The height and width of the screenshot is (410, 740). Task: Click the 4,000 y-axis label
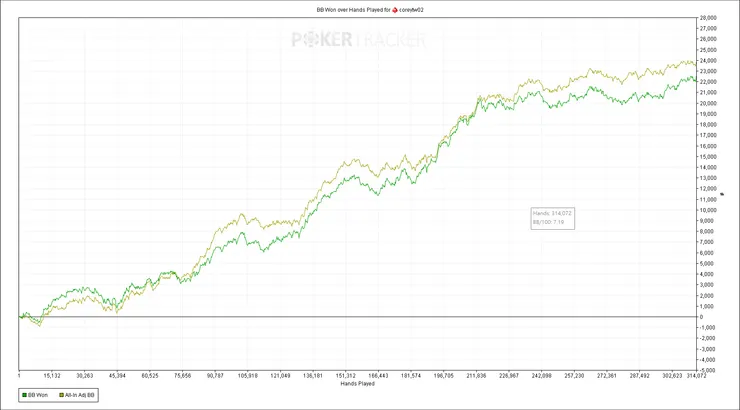(707, 274)
